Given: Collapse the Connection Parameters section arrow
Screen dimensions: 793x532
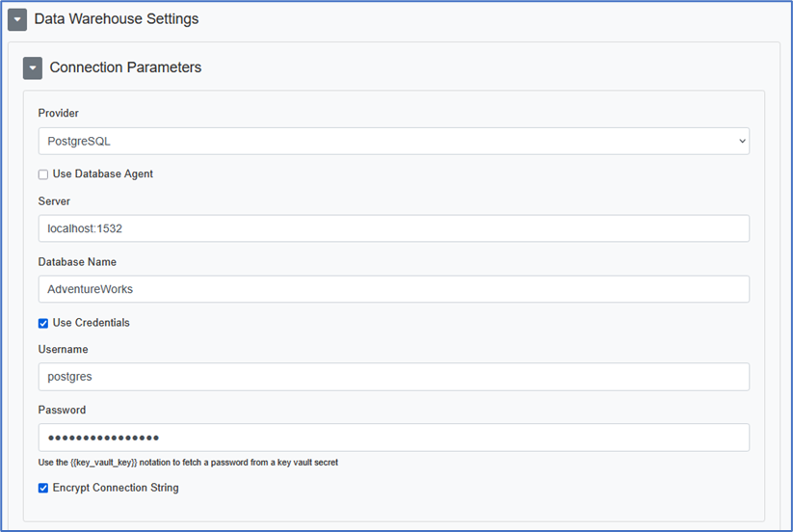Looking at the screenshot, I should coord(33,67).
